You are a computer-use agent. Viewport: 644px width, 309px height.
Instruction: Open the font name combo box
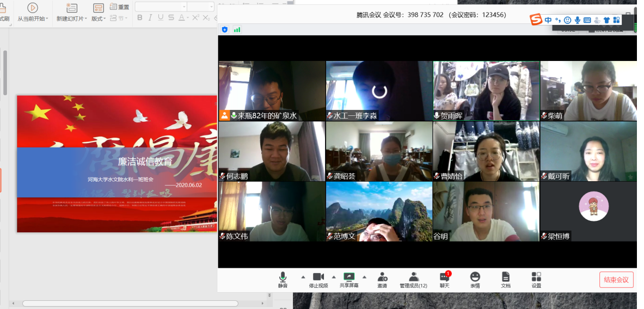[x=161, y=7]
